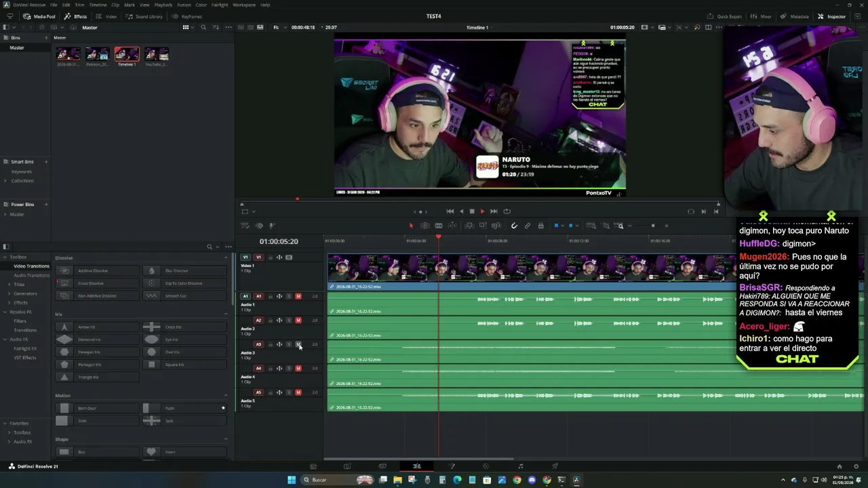868x488 pixels.
Task: Open the Playback menu
Action: pos(163,5)
